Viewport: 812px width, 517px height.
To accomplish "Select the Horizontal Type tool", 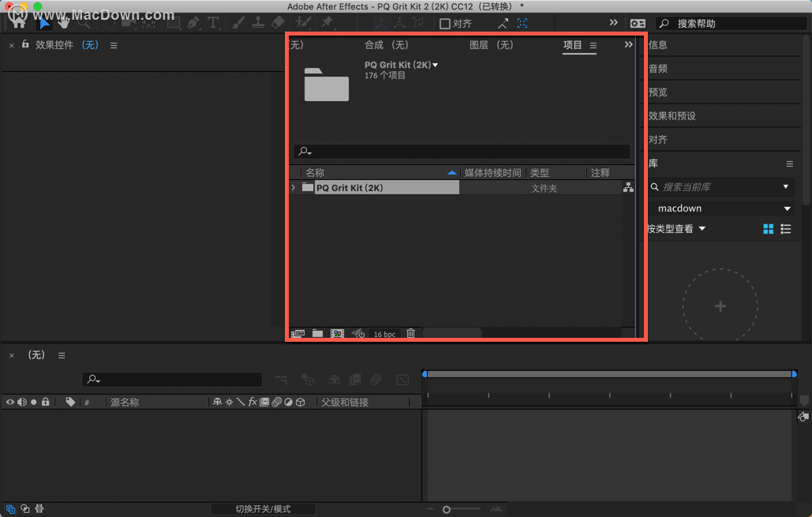I will [213, 23].
